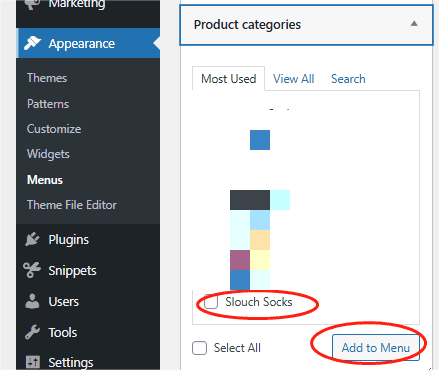Click the Product categories header

[x=306, y=25]
